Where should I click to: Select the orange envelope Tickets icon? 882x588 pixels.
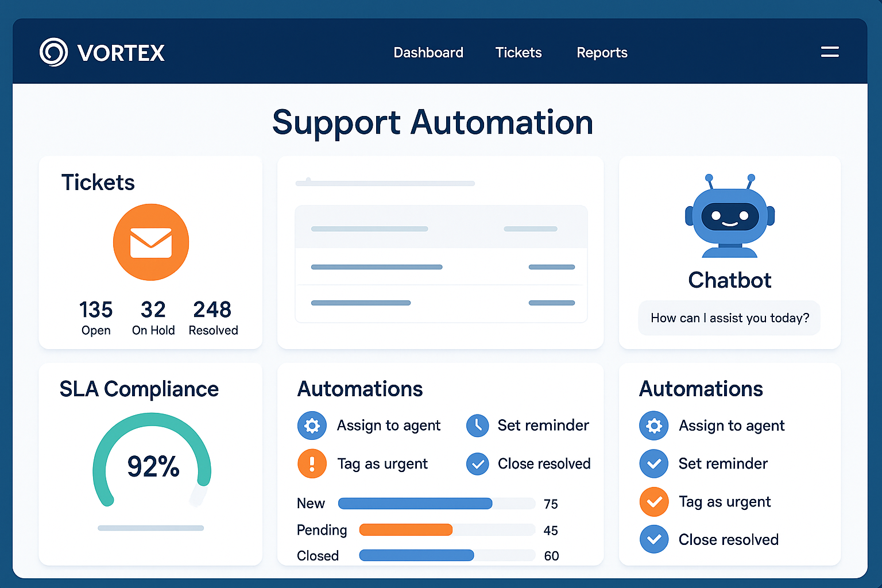pos(151,242)
